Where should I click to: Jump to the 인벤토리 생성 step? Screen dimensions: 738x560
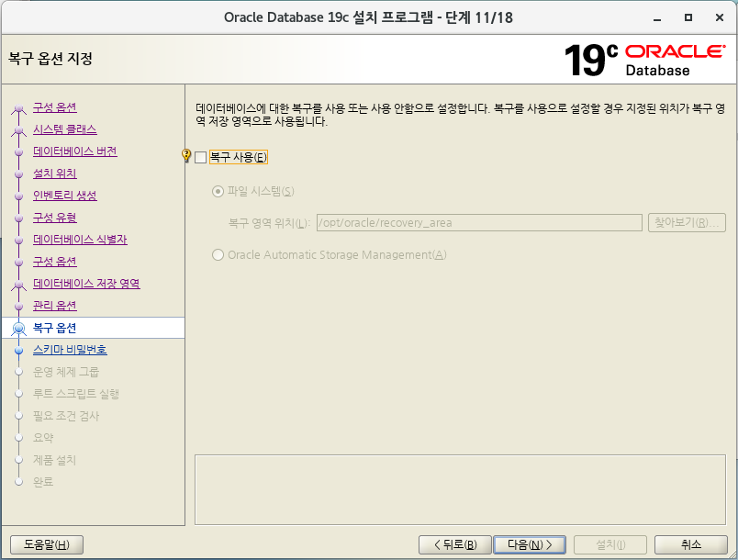click(x=65, y=196)
